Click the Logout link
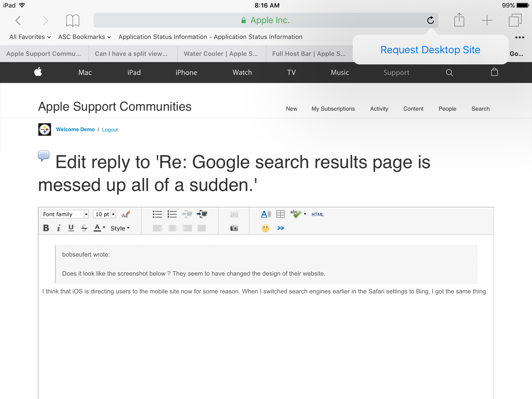 point(110,130)
